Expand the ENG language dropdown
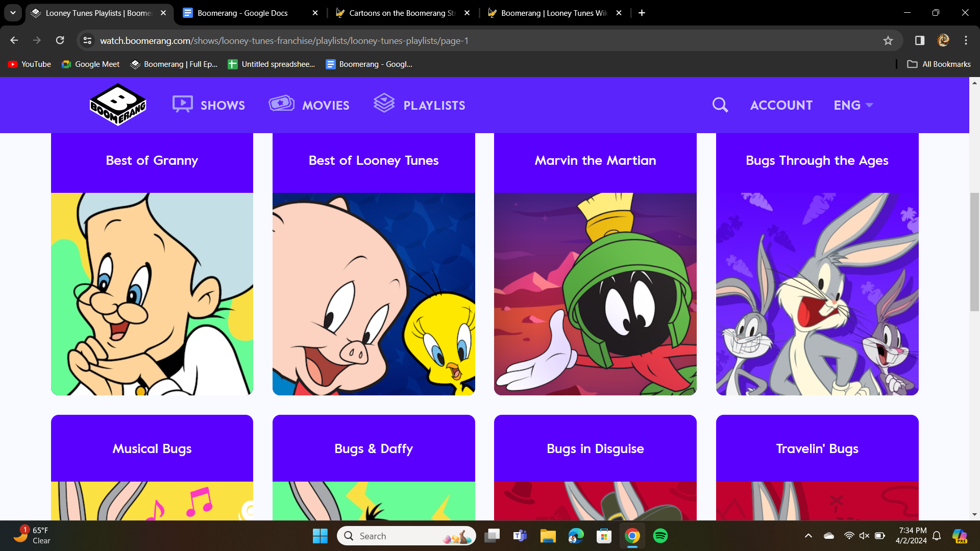 (x=853, y=106)
